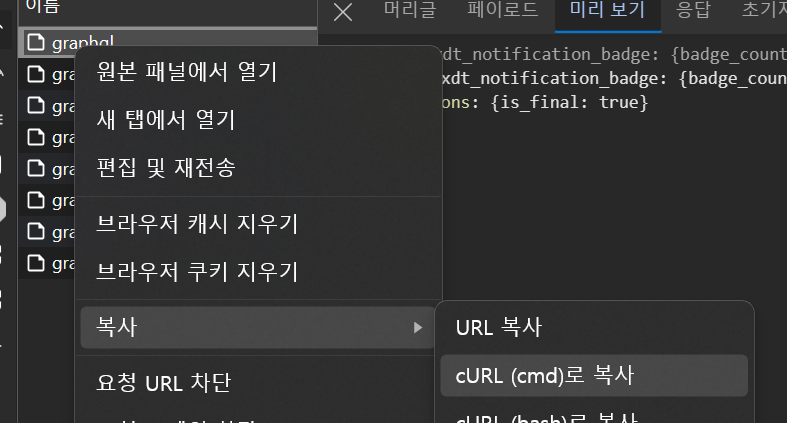This screenshot has width=787, height=423.
Task: Select 편집 및 재전송 menu entry
Action: [166, 168]
